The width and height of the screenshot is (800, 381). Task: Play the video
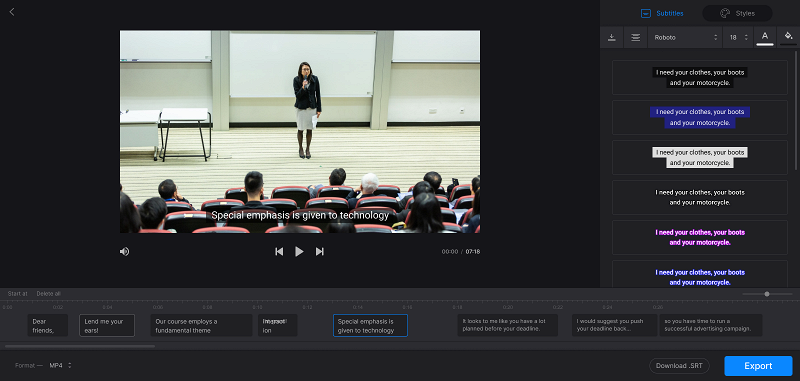tap(299, 251)
